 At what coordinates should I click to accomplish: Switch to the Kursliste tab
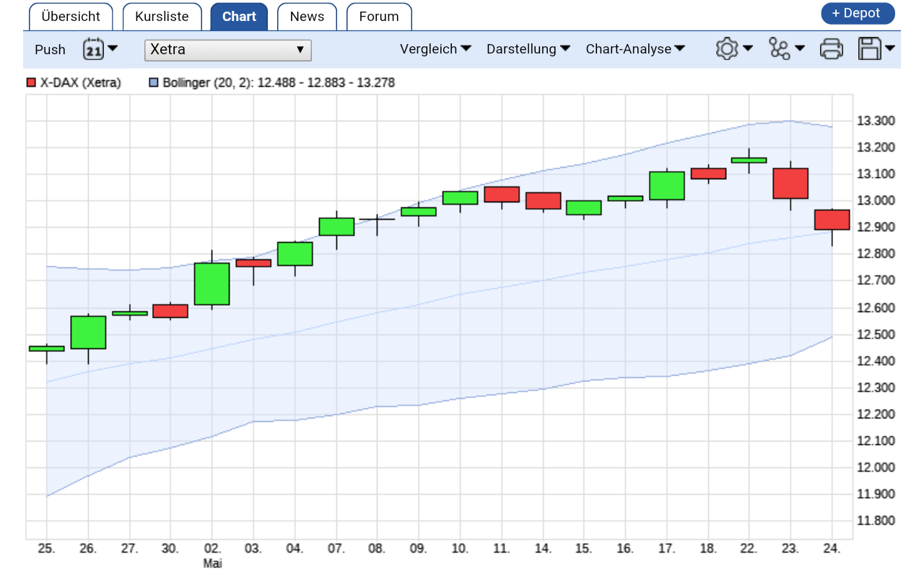[162, 16]
